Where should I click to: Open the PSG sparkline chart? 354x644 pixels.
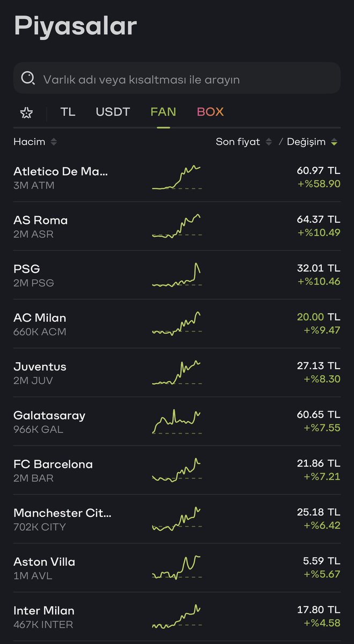click(x=177, y=275)
